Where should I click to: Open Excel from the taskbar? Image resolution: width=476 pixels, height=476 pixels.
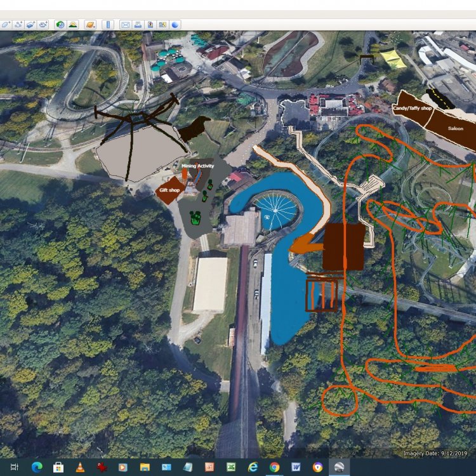coord(231,467)
